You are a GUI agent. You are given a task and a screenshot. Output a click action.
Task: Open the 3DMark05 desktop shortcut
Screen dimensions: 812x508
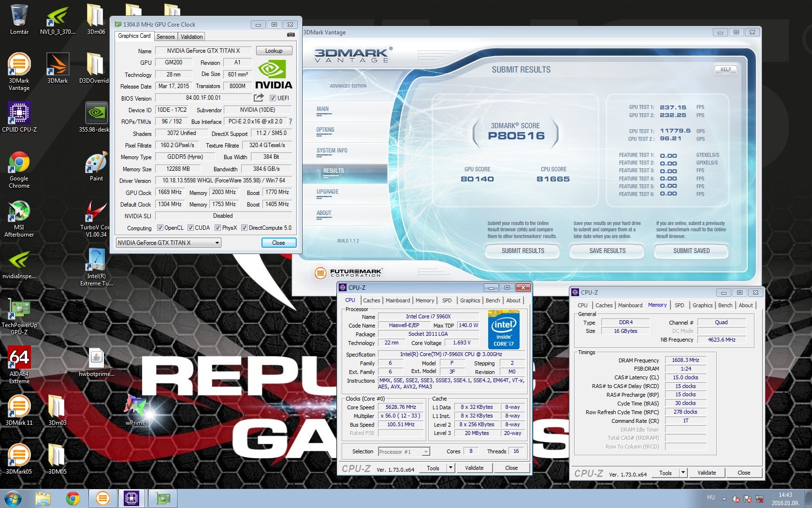click(19, 459)
